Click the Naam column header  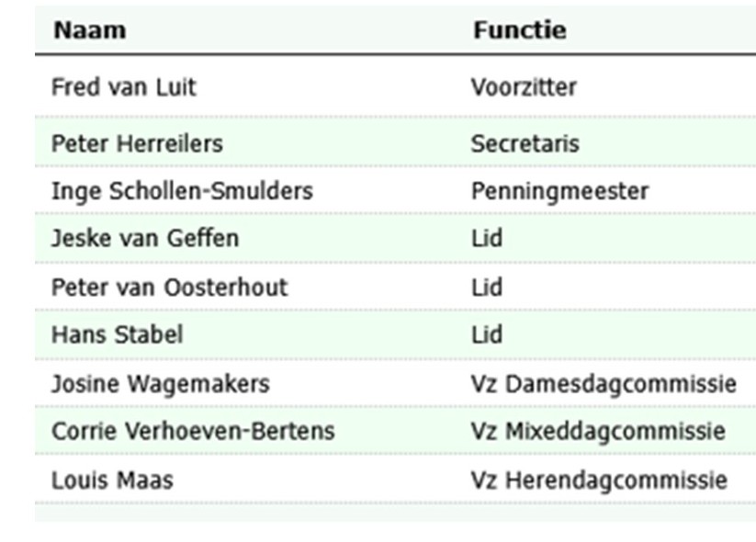coord(89,30)
